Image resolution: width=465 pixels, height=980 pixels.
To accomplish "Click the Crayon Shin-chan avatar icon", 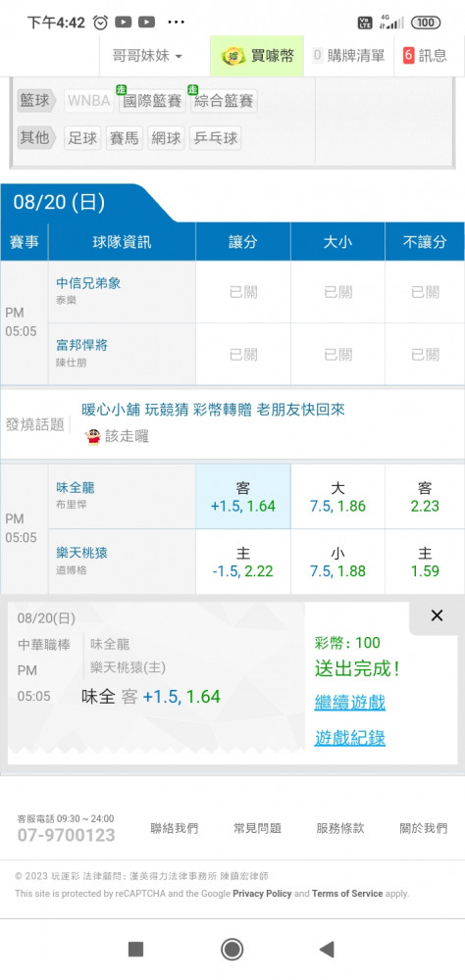I will [92, 436].
